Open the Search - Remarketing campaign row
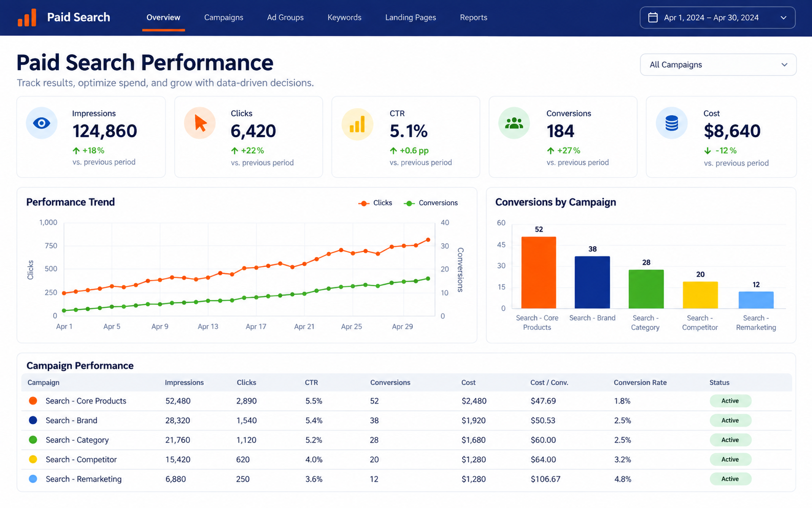The image size is (812, 508). click(x=407, y=479)
